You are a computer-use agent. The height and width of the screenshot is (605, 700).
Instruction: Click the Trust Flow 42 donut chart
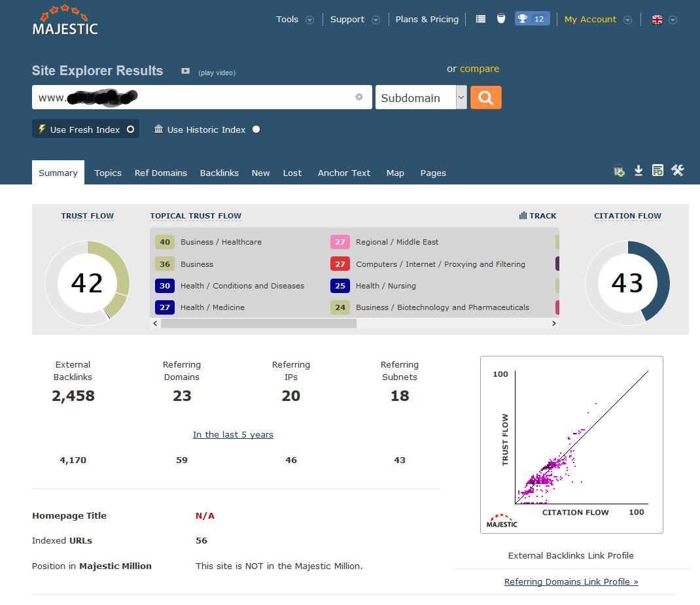88,283
